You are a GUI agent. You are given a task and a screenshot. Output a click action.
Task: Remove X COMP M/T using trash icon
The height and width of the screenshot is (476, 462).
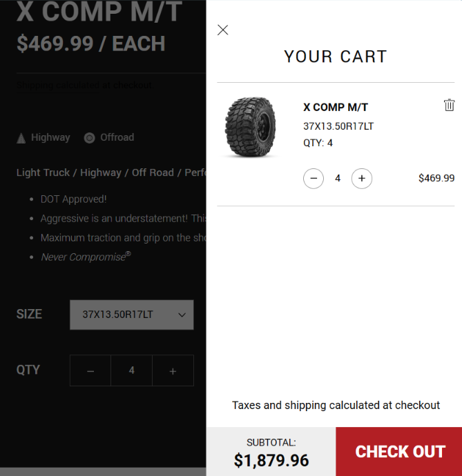449,106
